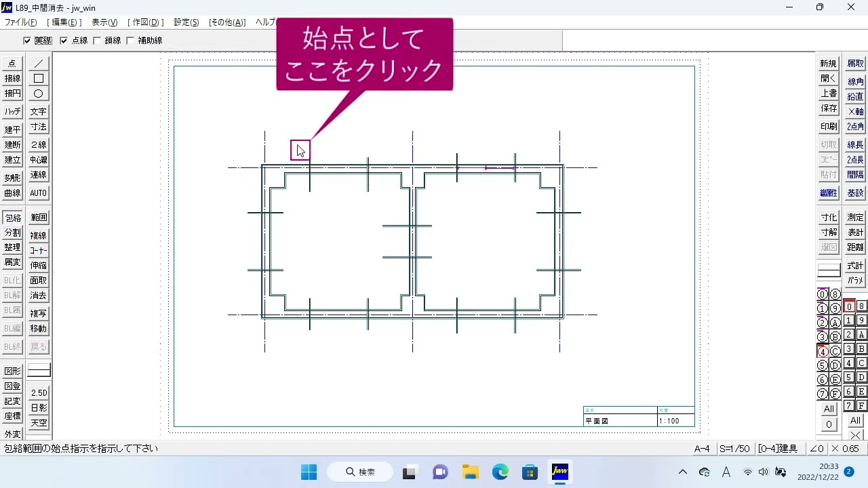Viewport: 868px width, 488px height.
Task: Choose the ハッチ hatch tool
Action: [12, 112]
